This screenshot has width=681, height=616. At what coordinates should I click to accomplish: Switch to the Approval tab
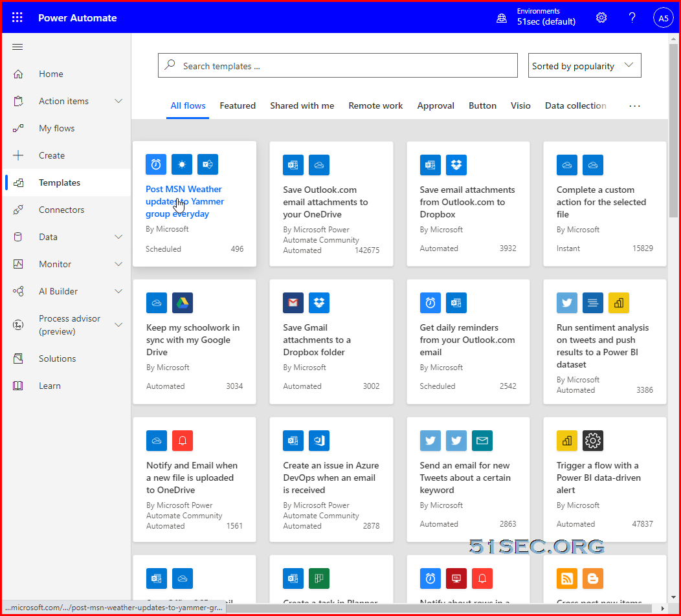pyautogui.click(x=436, y=105)
